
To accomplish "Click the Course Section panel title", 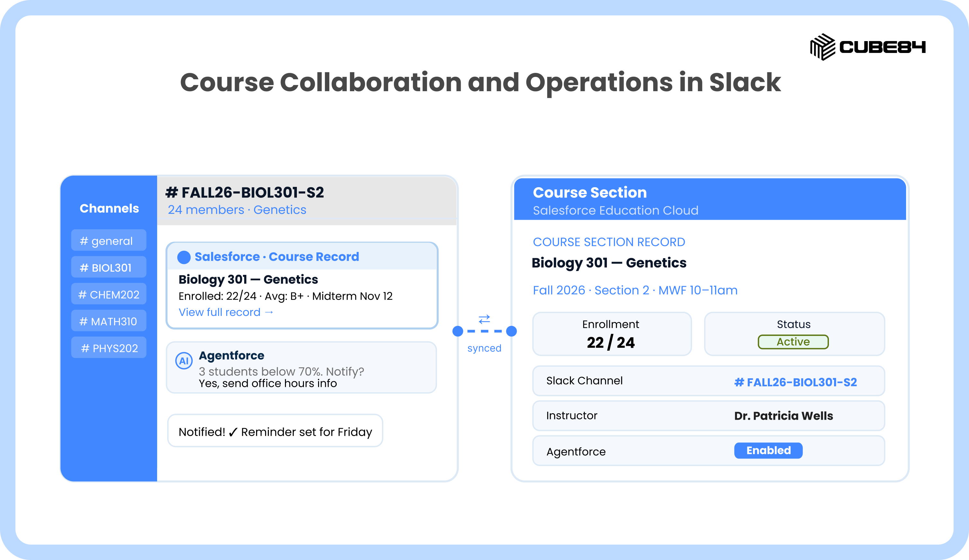I will [x=590, y=193].
